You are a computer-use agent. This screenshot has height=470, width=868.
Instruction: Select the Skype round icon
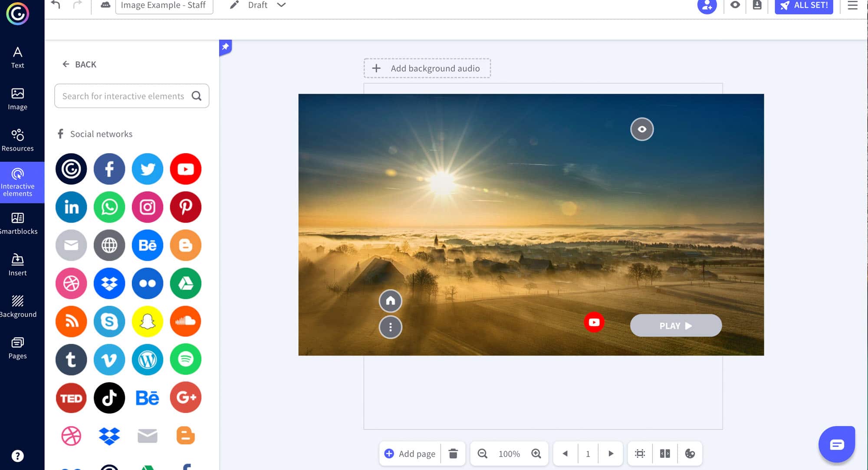point(109,322)
